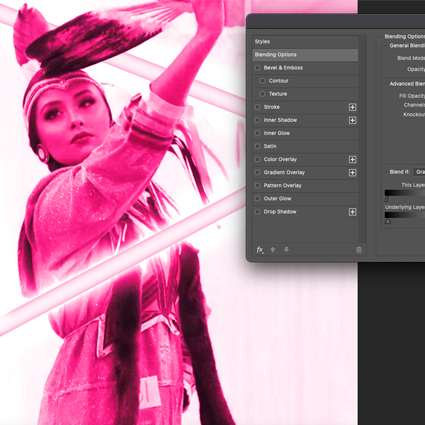Add another Color Overlay with plus icon
This screenshot has height=425, width=425.
352,159
